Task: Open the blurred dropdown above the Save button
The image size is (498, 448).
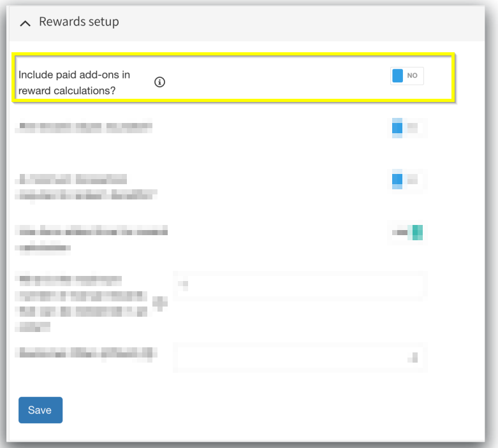Action: 299,358
